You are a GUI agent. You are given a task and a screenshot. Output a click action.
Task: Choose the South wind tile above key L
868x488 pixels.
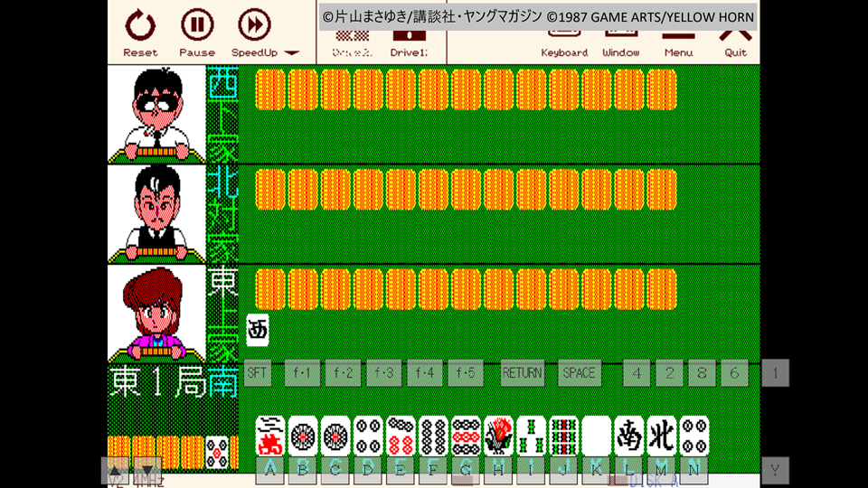pos(628,436)
